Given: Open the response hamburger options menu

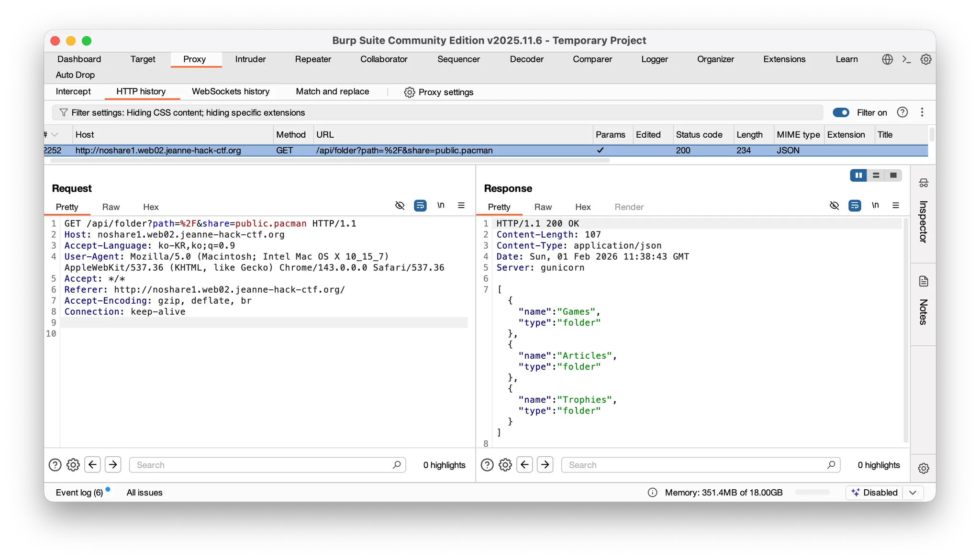Looking at the screenshot, I should [x=896, y=206].
